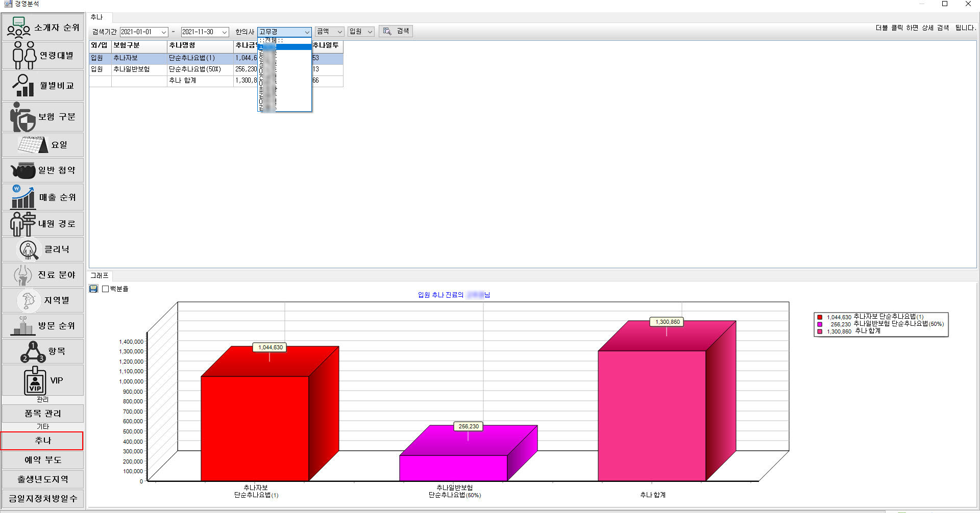
Task: Click the red 추나자보 legend swatch
Action: pyautogui.click(x=820, y=317)
